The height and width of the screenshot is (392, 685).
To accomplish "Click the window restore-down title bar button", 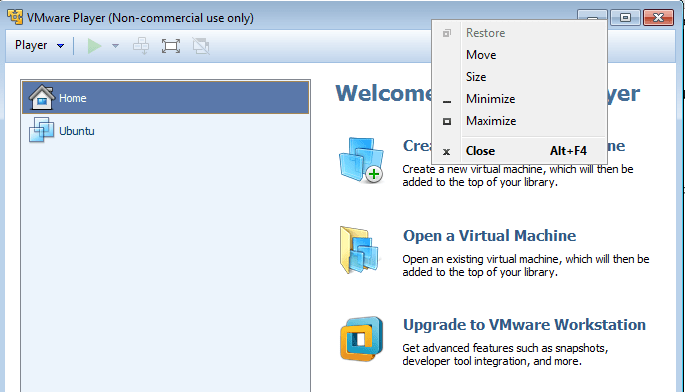I will click(x=625, y=17).
